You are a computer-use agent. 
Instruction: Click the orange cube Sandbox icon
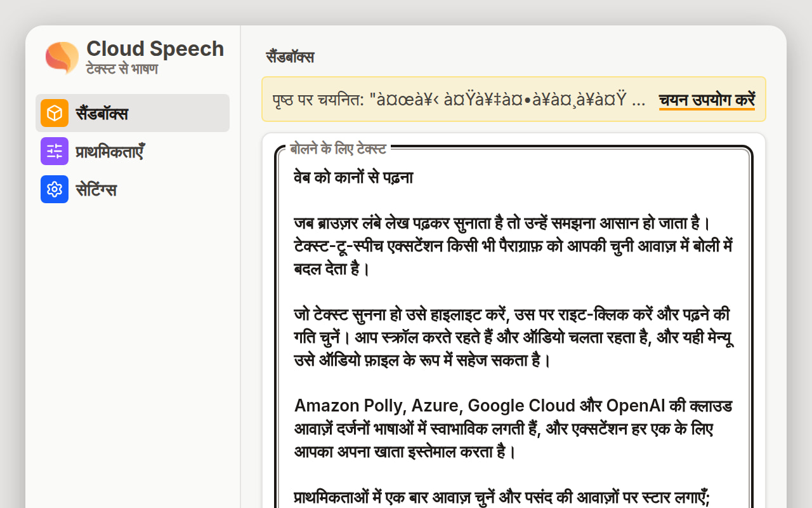click(55, 113)
